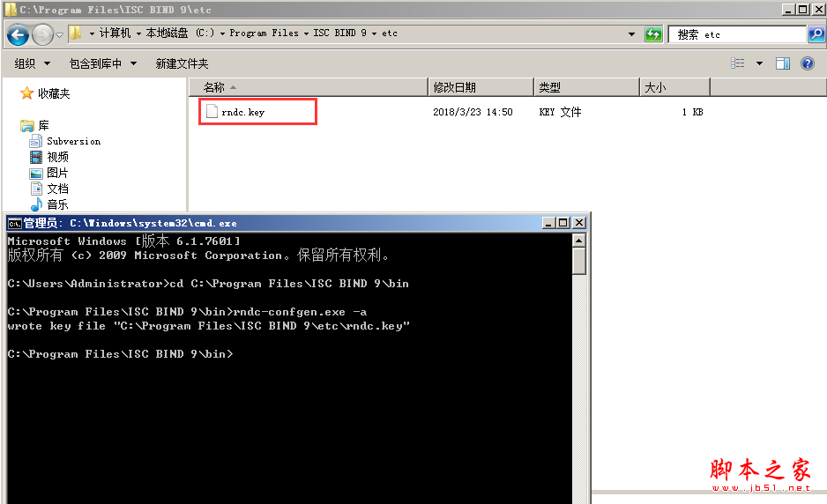Open the view options dropdown arrow
Screen dimensions: 827x504
pos(759,63)
